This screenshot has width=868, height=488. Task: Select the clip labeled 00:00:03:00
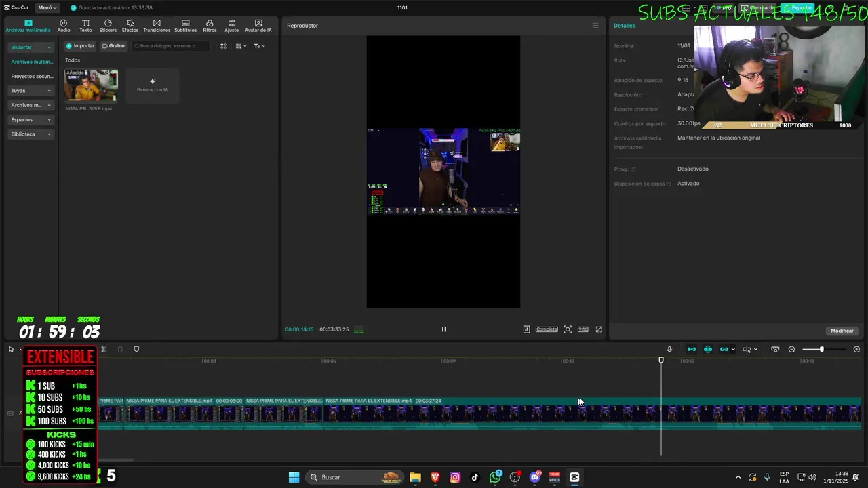pyautogui.click(x=183, y=413)
